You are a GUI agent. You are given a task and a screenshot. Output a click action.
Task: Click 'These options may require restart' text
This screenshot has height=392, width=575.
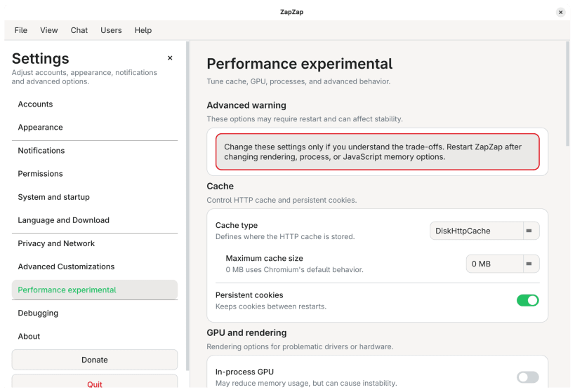pyautogui.click(x=305, y=119)
